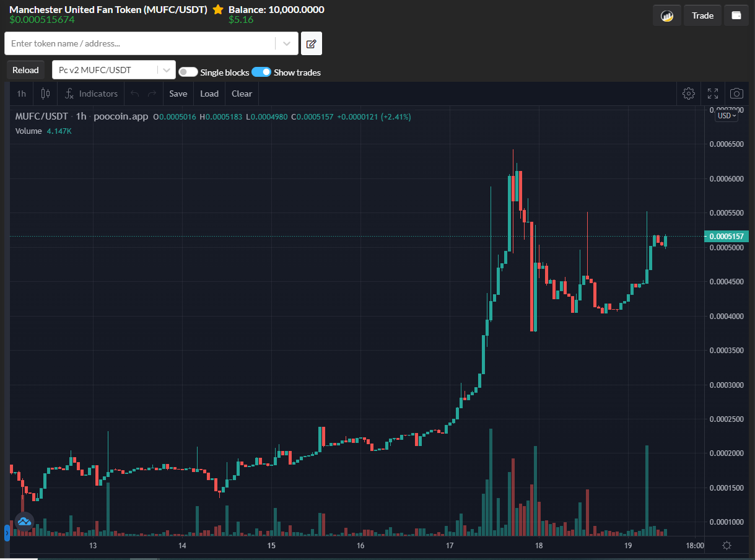Load a saved chart layout
Image resolution: width=755 pixels, height=560 pixels.
209,94
